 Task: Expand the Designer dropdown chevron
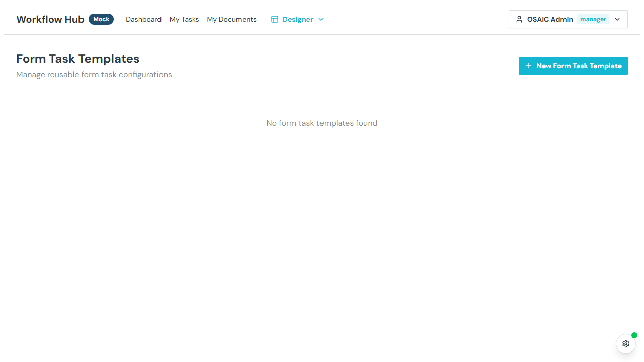click(x=321, y=19)
